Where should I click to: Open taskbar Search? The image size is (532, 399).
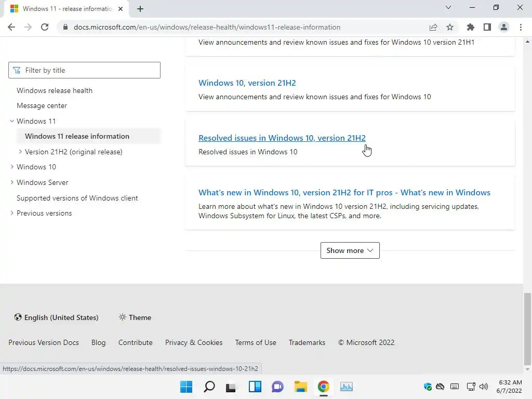[x=209, y=387]
